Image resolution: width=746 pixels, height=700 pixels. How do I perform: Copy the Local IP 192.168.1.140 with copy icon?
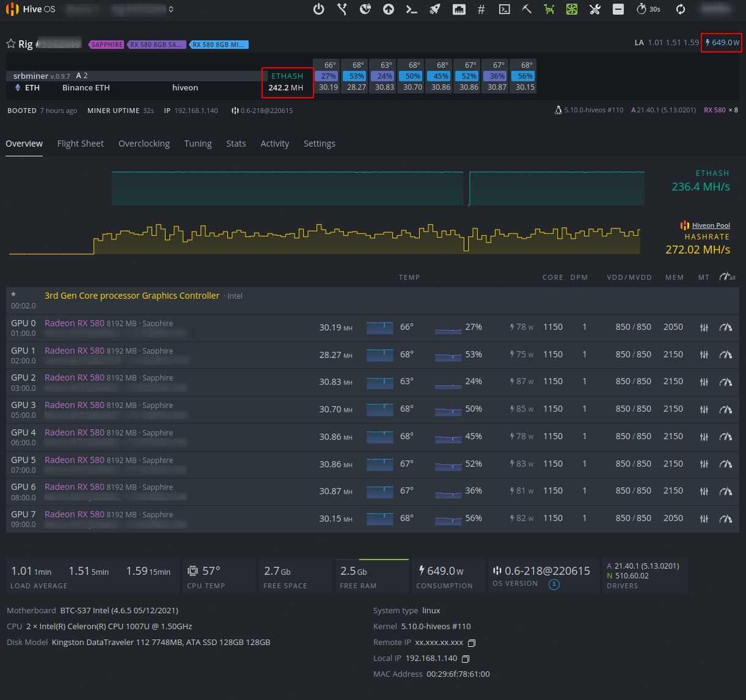[x=466, y=659]
